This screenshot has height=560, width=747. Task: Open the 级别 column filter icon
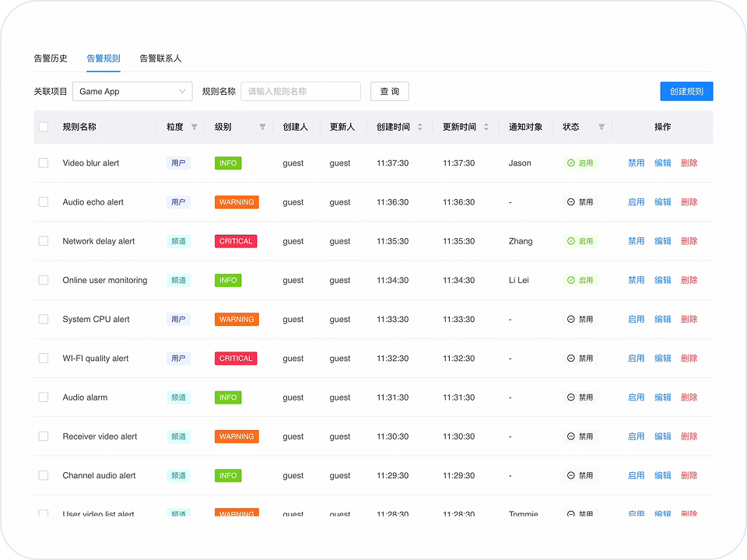(262, 127)
